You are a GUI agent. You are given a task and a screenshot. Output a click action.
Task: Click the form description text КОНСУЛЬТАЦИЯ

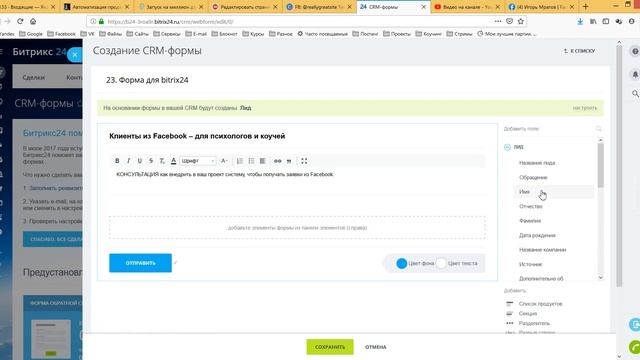225,174
